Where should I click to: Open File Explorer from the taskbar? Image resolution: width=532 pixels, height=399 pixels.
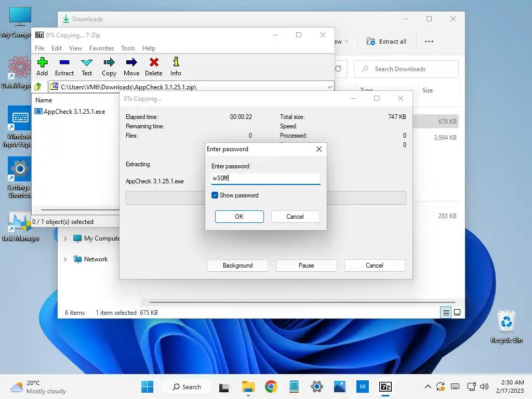click(248, 387)
